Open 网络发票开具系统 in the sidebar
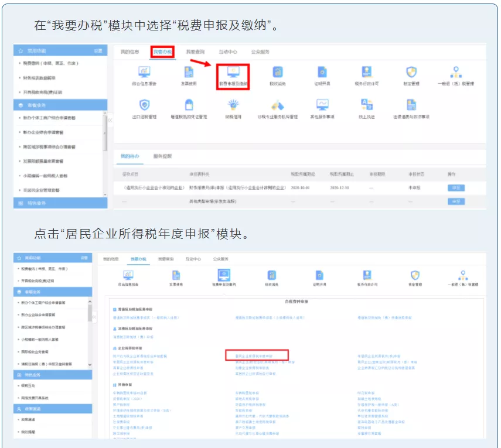Screen dimensions: 501x448 point(35,398)
